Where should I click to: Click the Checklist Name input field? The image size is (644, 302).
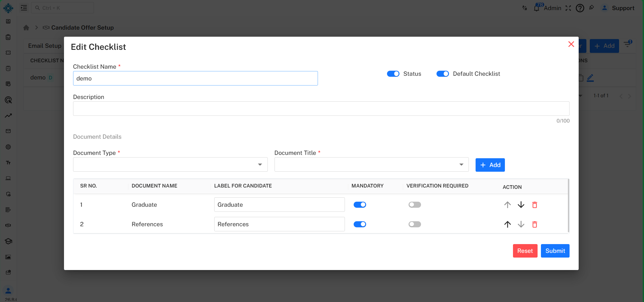point(195,78)
